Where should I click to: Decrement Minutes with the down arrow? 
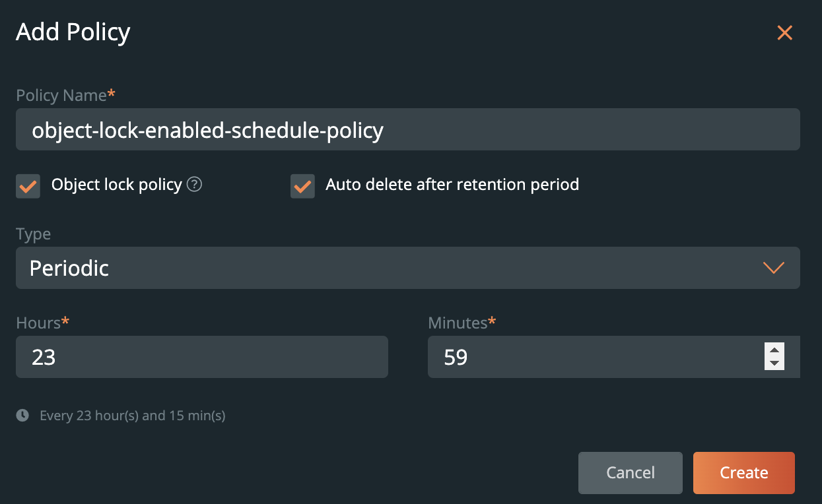pyautogui.click(x=774, y=363)
